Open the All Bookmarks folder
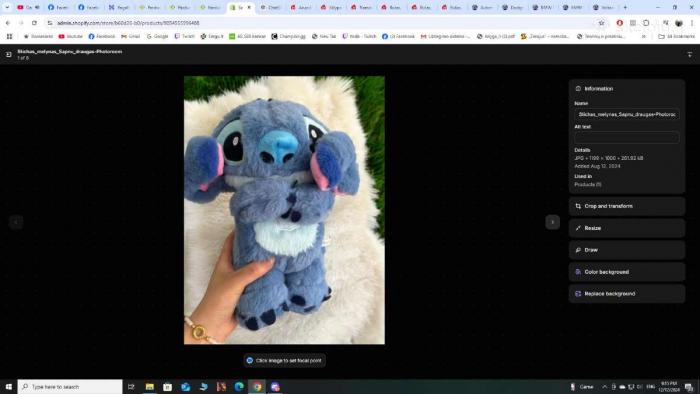This screenshot has height=394, width=700. point(676,36)
